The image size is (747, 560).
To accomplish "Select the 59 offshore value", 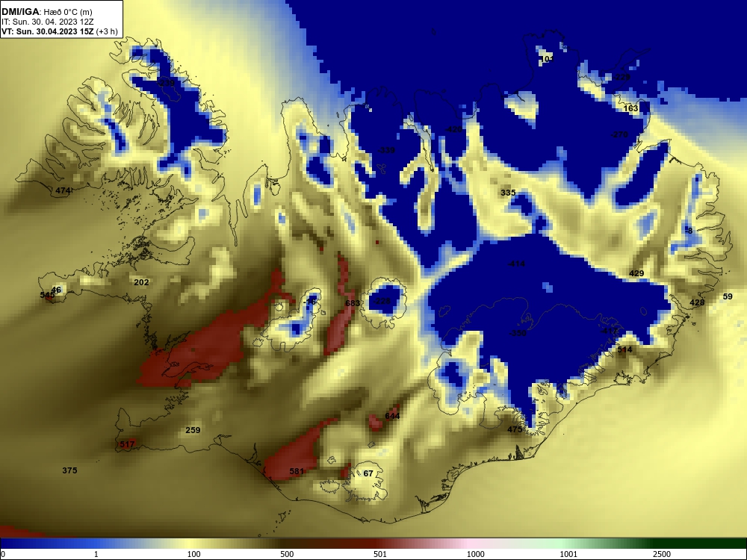I will [728, 296].
